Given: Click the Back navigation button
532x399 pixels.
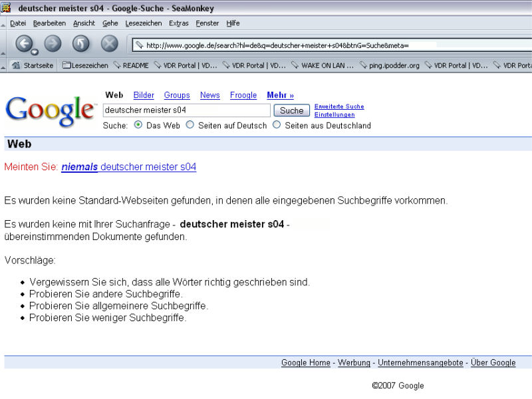Looking at the screenshot, I should coord(24,44).
